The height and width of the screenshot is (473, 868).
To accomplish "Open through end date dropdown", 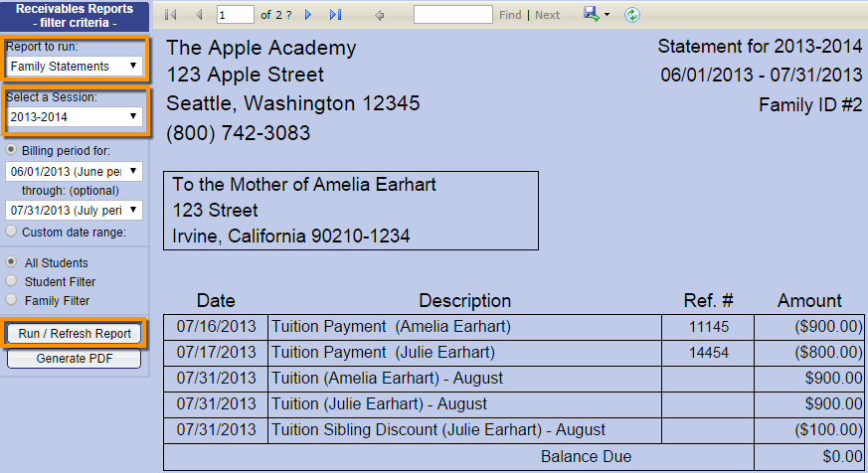I will [x=75, y=211].
